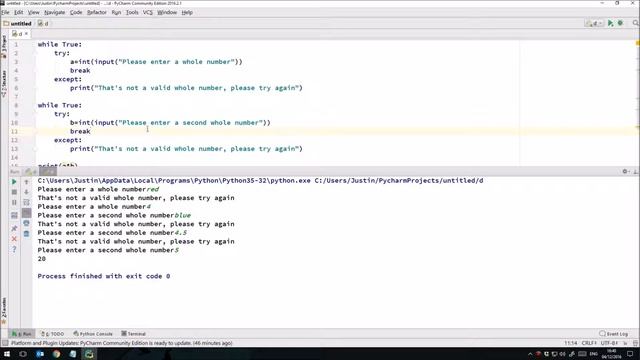The height and width of the screenshot is (360, 640).
Task: Click restore layout icon in Run panel
Action: pyautogui.click(x=14, y=215)
